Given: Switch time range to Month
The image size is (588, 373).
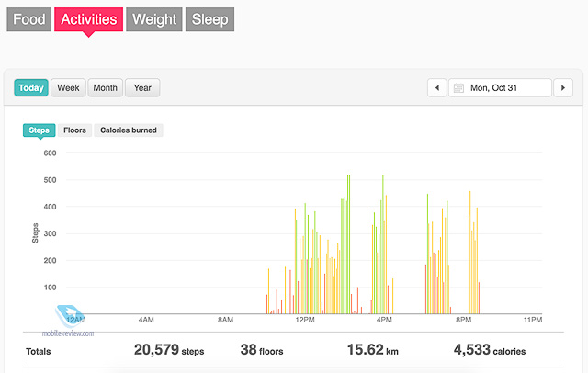Looking at the screenshot, I should [105, 87].
